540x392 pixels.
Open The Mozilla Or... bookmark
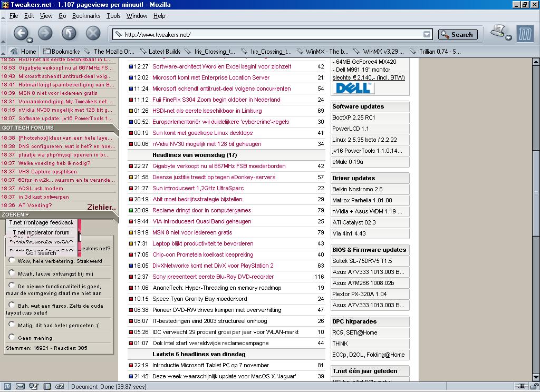pos(109,51)
